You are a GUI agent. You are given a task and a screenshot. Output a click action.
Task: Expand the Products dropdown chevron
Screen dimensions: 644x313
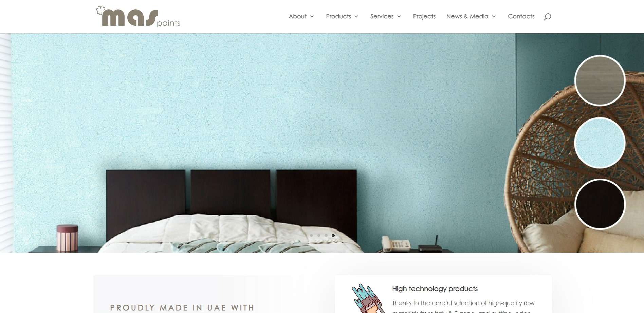(x=356, y=17)
